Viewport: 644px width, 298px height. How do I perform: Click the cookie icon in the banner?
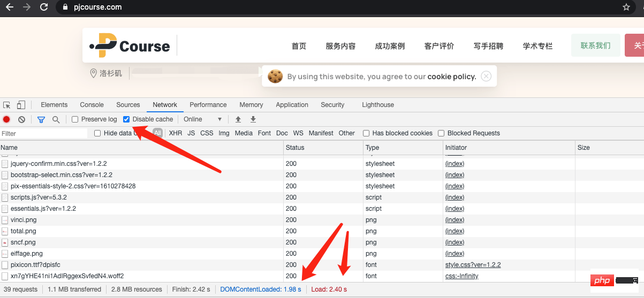pyautogui.click(x=275, y=76)
